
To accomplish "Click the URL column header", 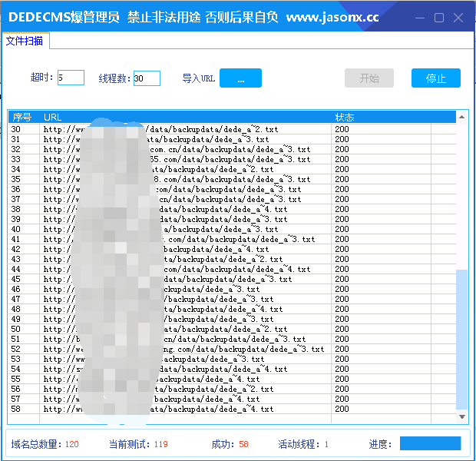I will coord(184,118).
